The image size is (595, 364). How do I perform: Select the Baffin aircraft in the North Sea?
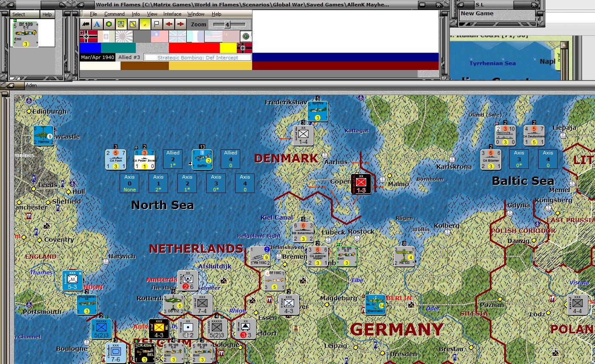[x=202, y=160]
